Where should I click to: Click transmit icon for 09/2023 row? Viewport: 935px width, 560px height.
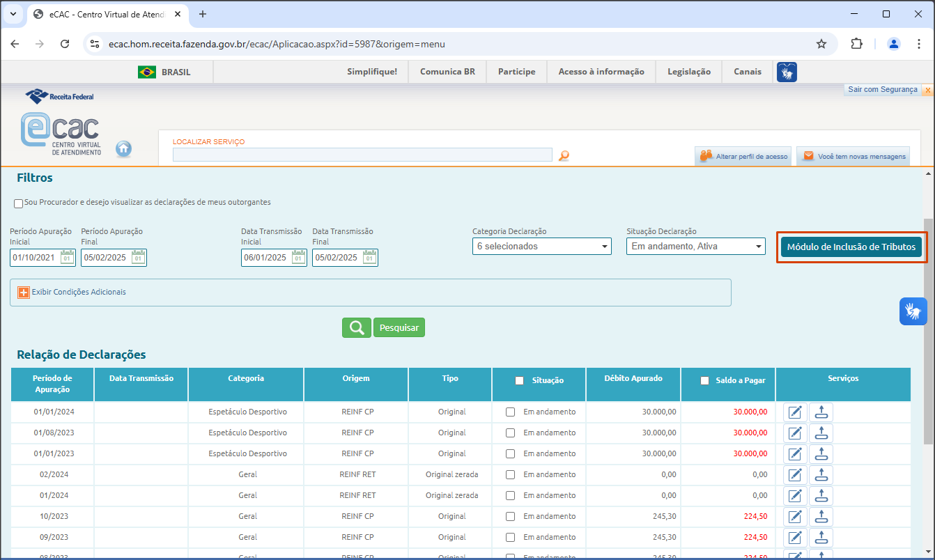821,538
